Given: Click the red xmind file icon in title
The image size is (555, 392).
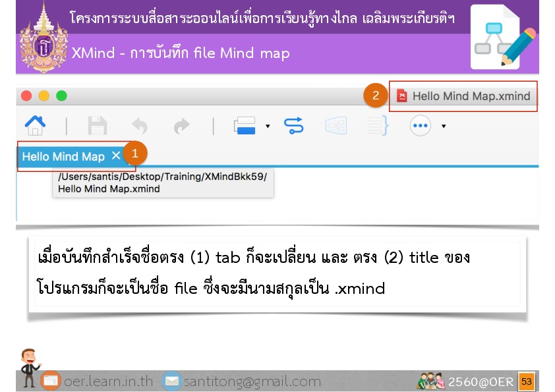Looking at the screenshot, I should [x=401, y=96].
